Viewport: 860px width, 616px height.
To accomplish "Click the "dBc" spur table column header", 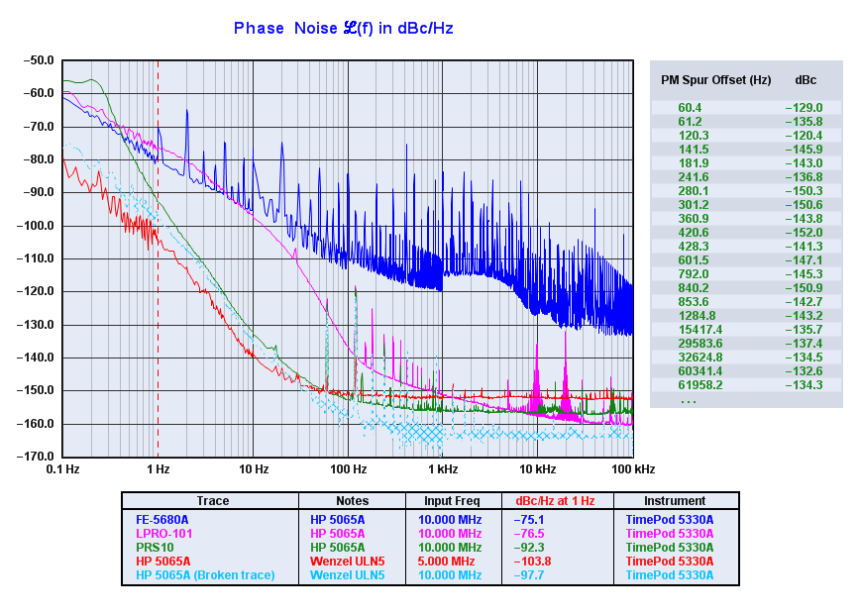I will 806,80.
